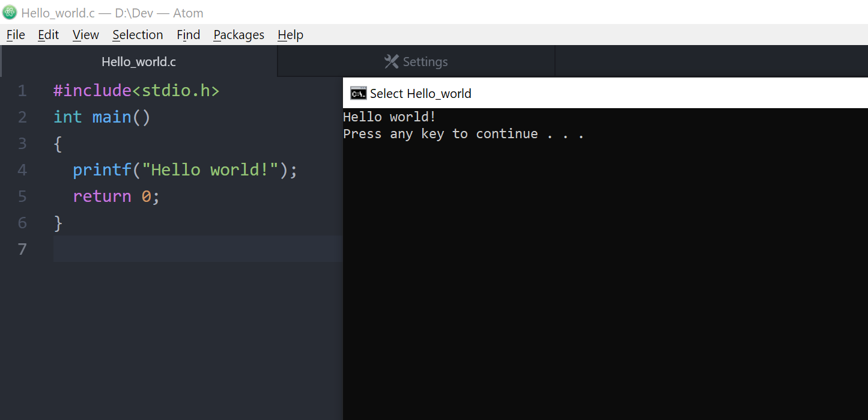The width and height of the screenshot is (868, 420).
Task: Click the closing brace on line 6
Action: click(58, 222)
